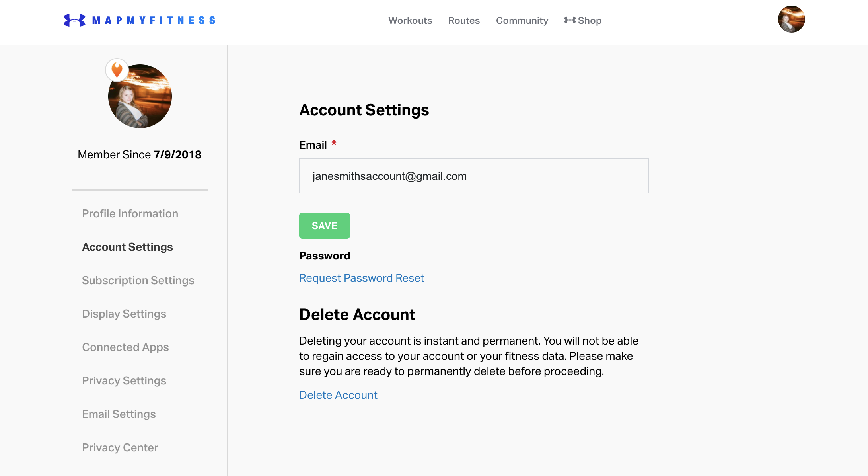Click the Delete Account link
The width and height of the screenshot is (868, 476).
(339, 394)
